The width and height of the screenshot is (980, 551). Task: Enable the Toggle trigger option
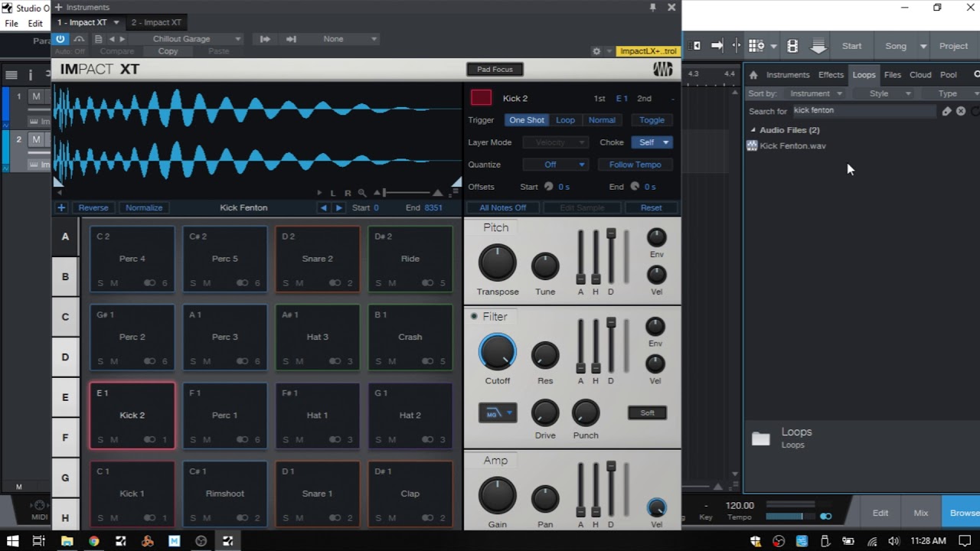pos(652,120)
